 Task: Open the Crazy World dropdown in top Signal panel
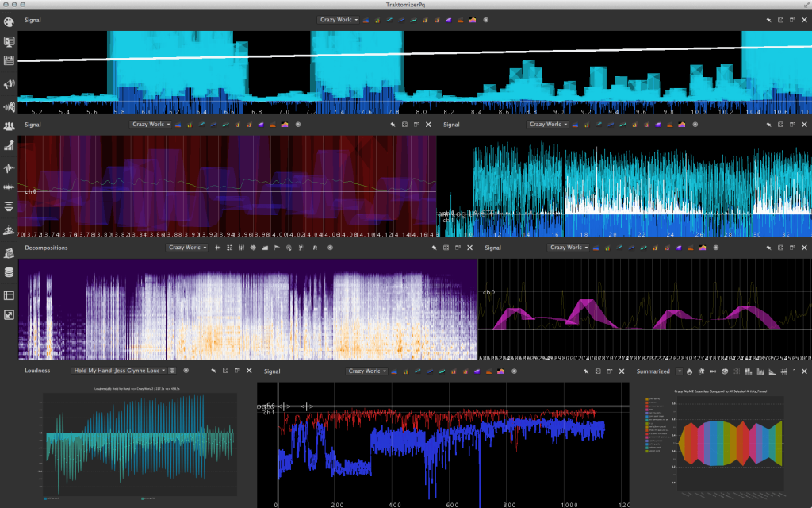pyautogui.click(x=339, y=19)
